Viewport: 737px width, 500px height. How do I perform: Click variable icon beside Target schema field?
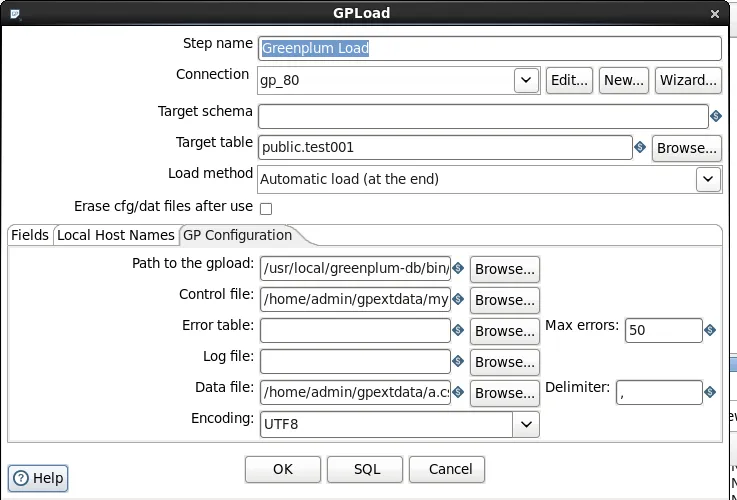click(715, 116)
